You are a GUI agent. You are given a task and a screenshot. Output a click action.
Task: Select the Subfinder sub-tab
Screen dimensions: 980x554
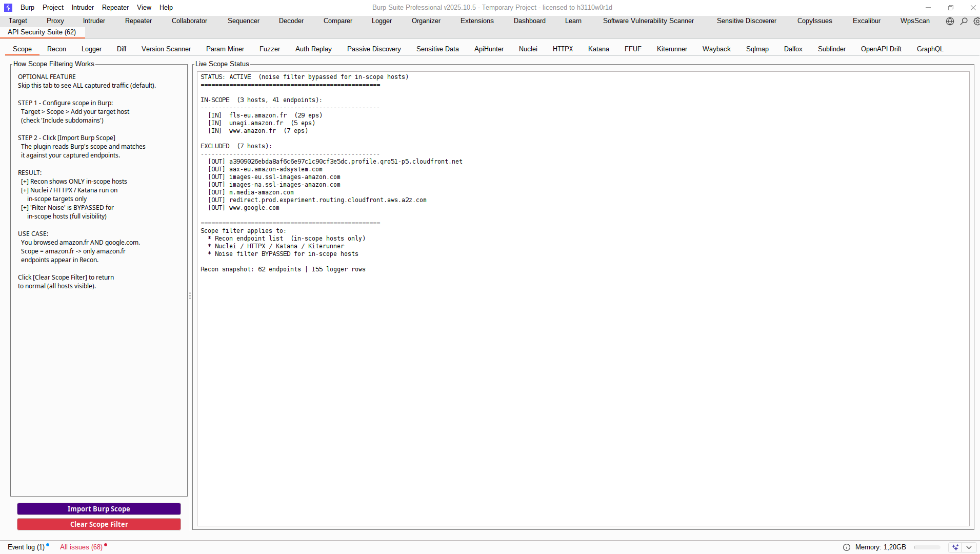832,49
